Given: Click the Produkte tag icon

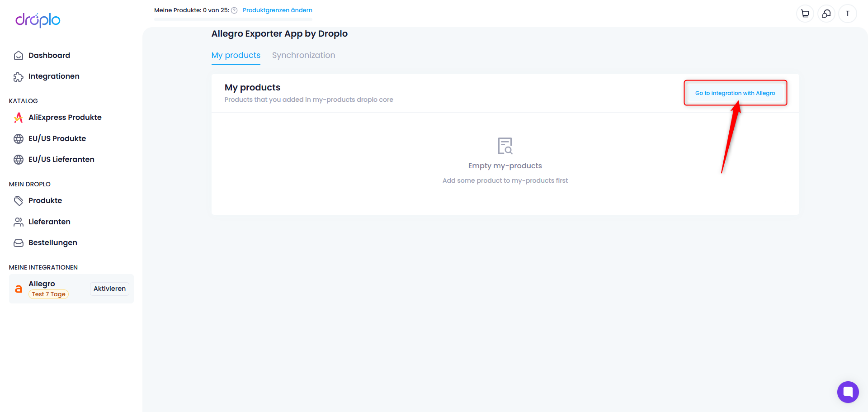Looking at the screenshot, I should coord(19,201).
